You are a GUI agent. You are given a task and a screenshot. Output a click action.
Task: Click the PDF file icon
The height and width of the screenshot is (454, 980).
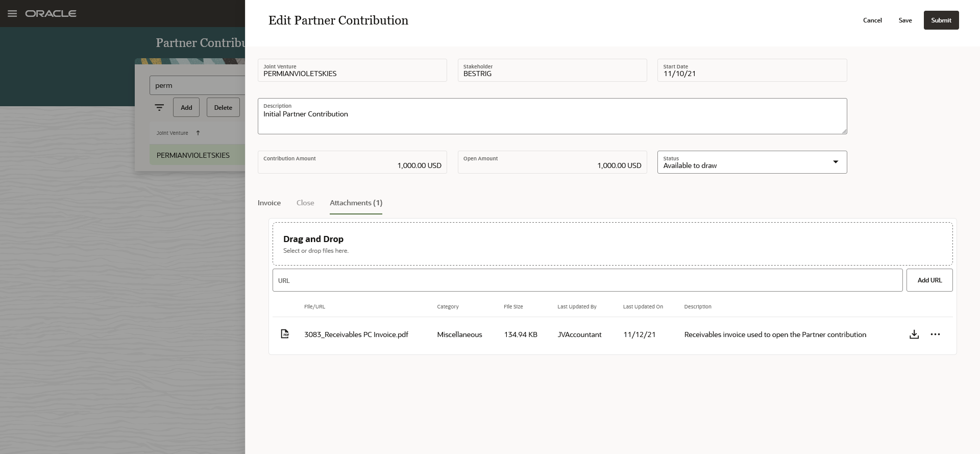point(285,334)
